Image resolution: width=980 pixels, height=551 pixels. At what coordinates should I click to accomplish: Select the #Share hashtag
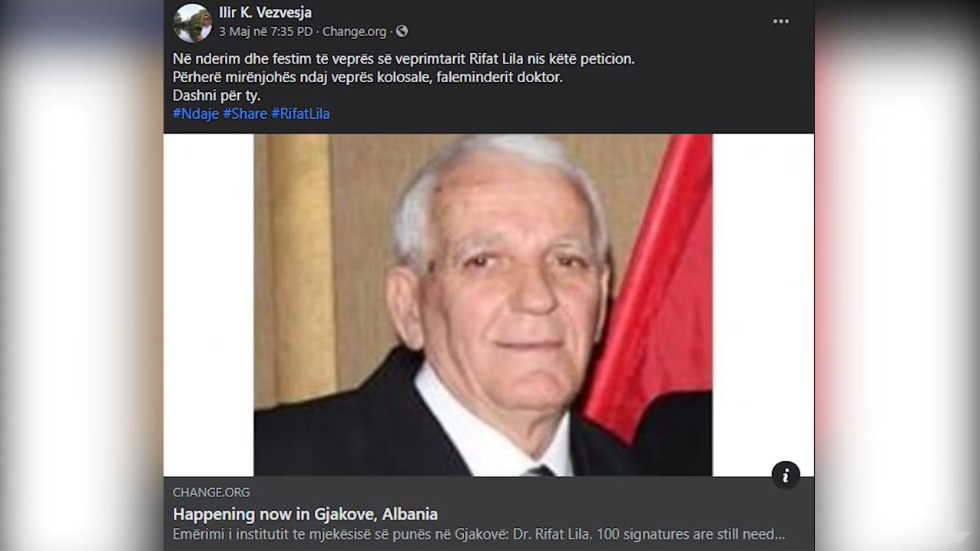(x=245, y=114)
